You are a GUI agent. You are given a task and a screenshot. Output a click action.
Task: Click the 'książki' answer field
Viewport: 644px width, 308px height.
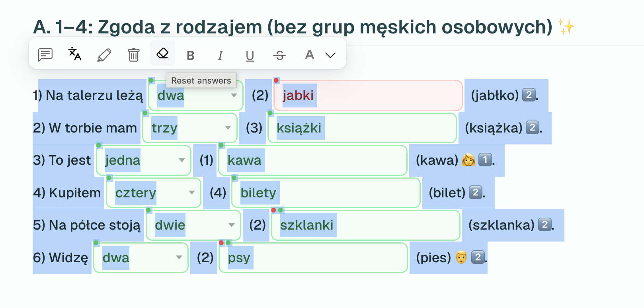pyautogui.click(x=362, y=128)
